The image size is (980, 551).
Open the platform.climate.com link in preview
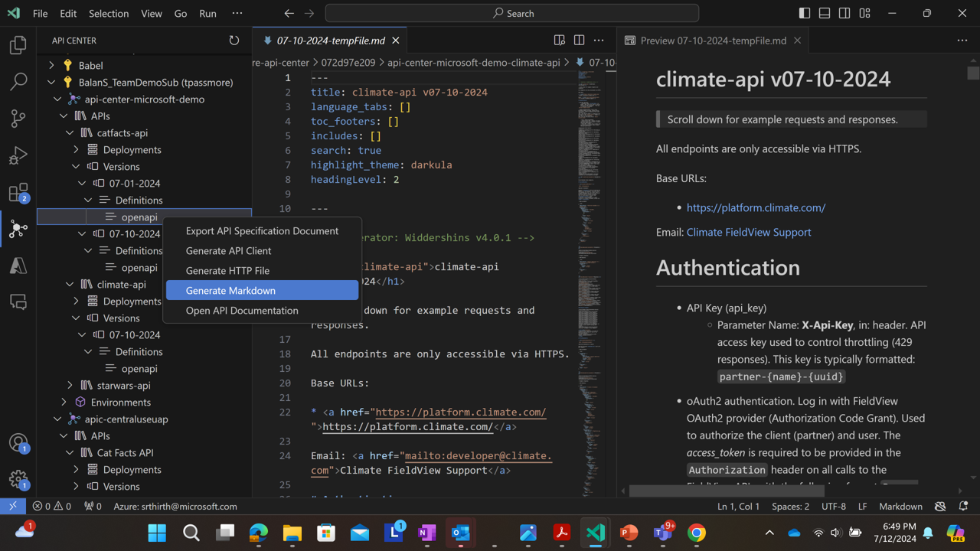(x=756, y=207)
